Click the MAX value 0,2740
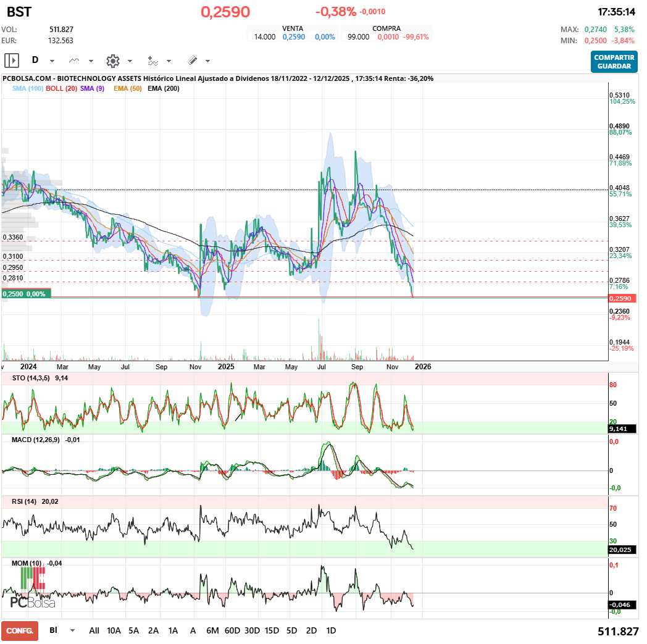 [x=595, y=29]
